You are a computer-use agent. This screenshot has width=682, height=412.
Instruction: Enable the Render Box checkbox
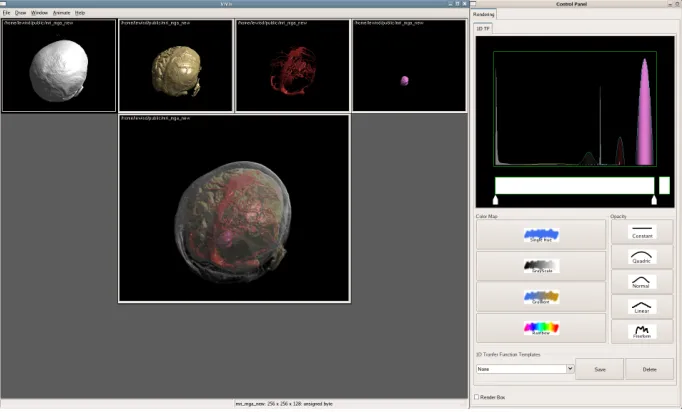tap(477, 397)
